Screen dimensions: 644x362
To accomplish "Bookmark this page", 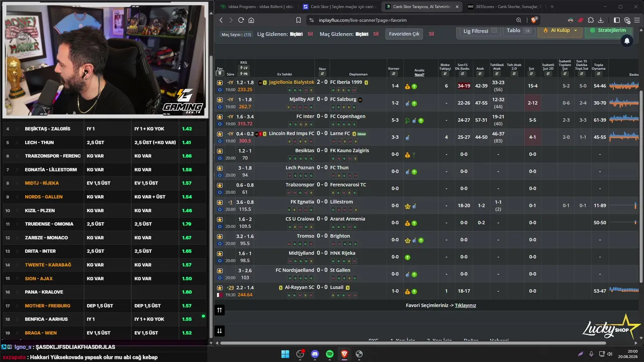I will point(298,20).
